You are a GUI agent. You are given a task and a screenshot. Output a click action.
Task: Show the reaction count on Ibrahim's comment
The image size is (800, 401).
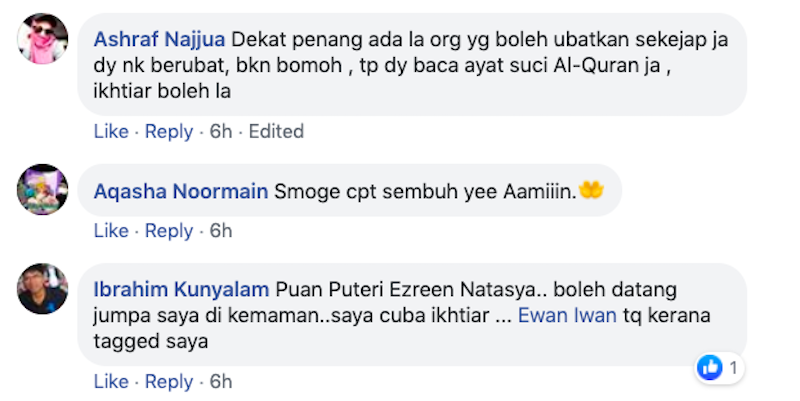click(733, 368)
